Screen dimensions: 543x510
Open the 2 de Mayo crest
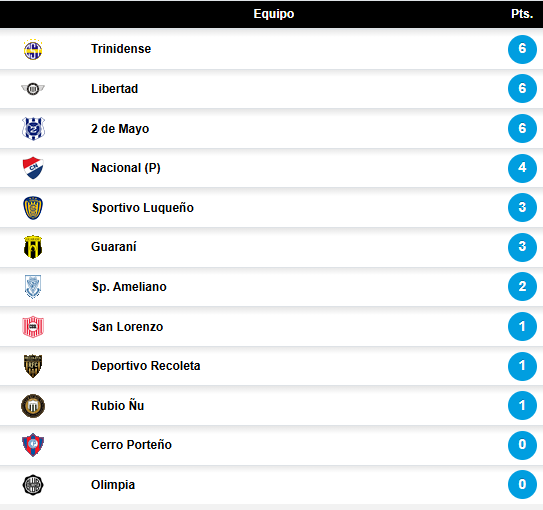(x=33, y=129)
